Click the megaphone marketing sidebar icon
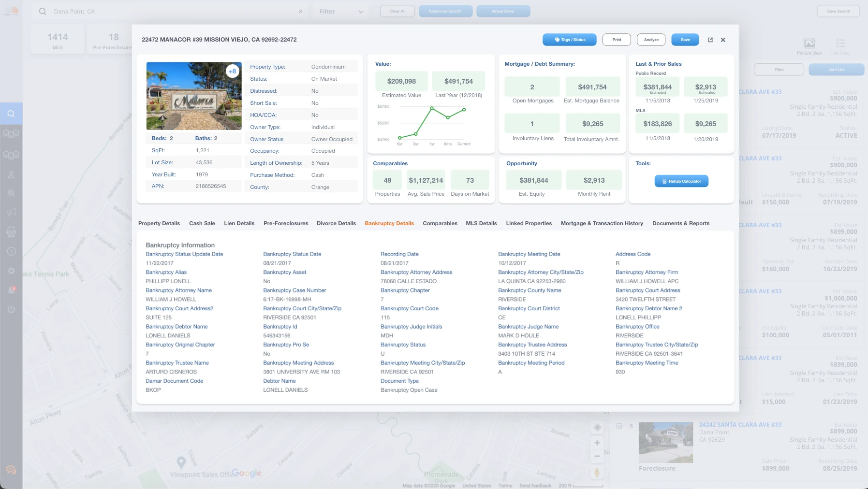Screen dimensions: 868x489 click(x=11, y=212)
